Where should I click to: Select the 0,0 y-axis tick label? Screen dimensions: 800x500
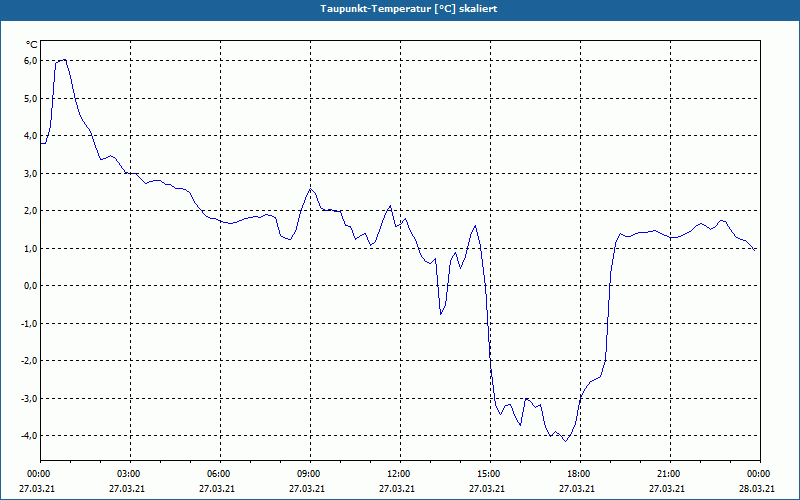point(31,286)
